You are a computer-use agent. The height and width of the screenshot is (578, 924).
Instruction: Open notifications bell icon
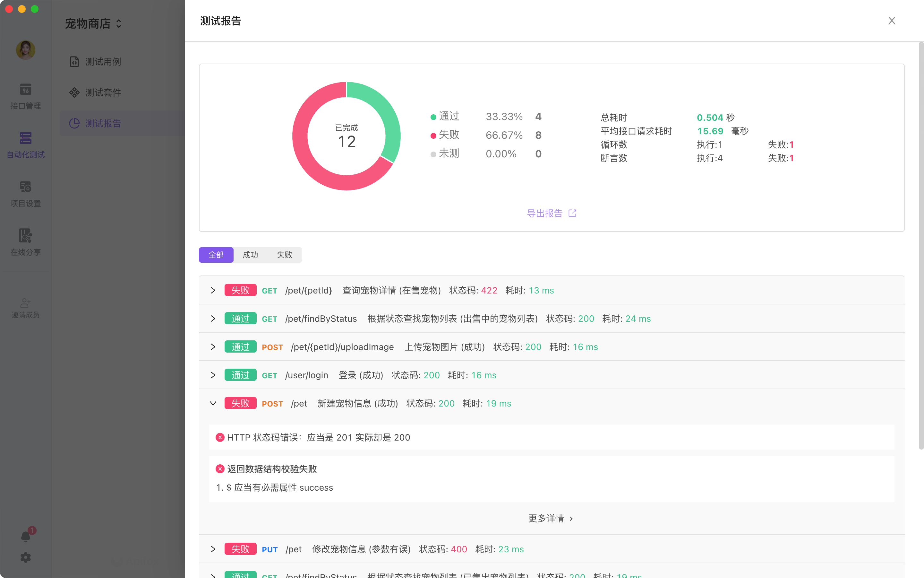[x=26, y=537]
